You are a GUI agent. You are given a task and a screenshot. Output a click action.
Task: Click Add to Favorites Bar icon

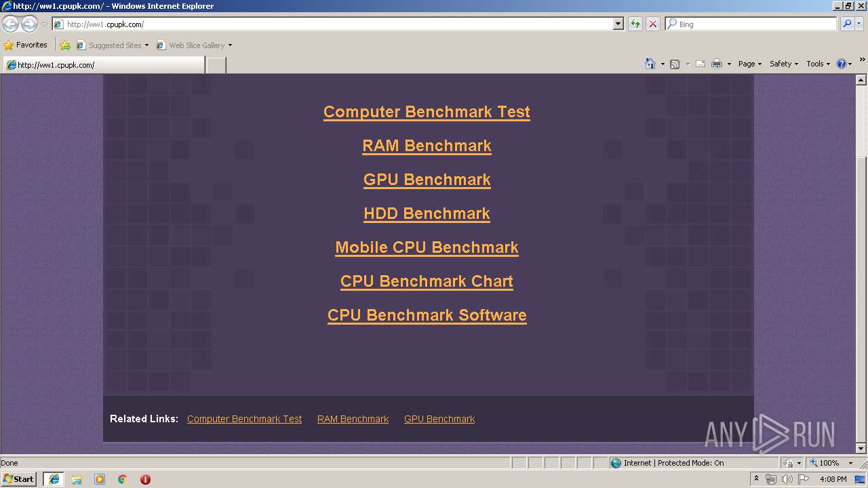(x=65, y=45)
